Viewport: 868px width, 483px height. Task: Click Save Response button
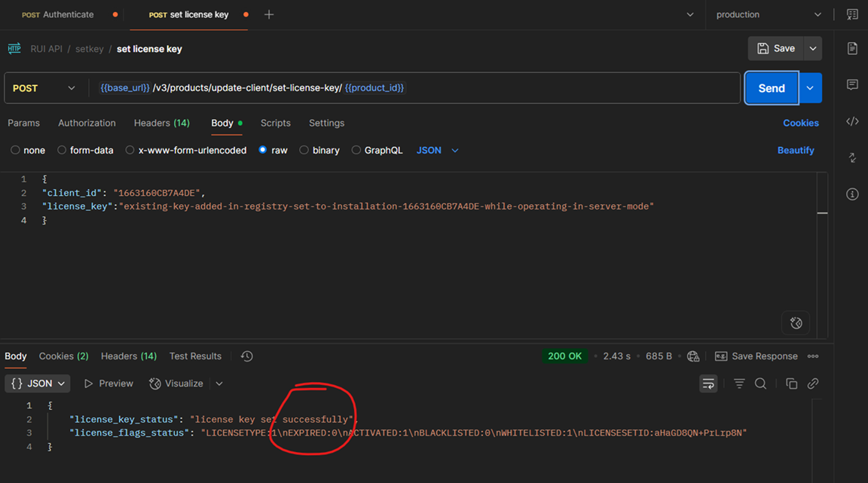(x=756, y=356)
